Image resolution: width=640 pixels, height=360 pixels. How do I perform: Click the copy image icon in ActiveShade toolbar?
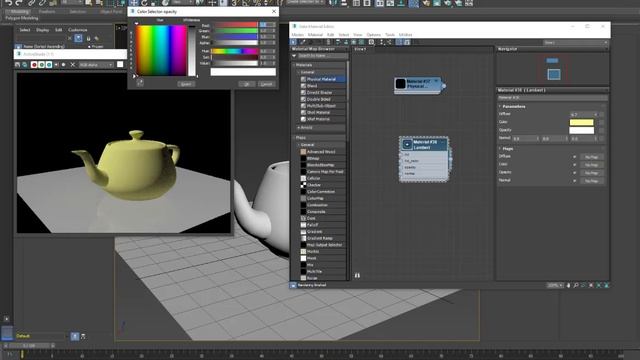(x=24, y=64)
